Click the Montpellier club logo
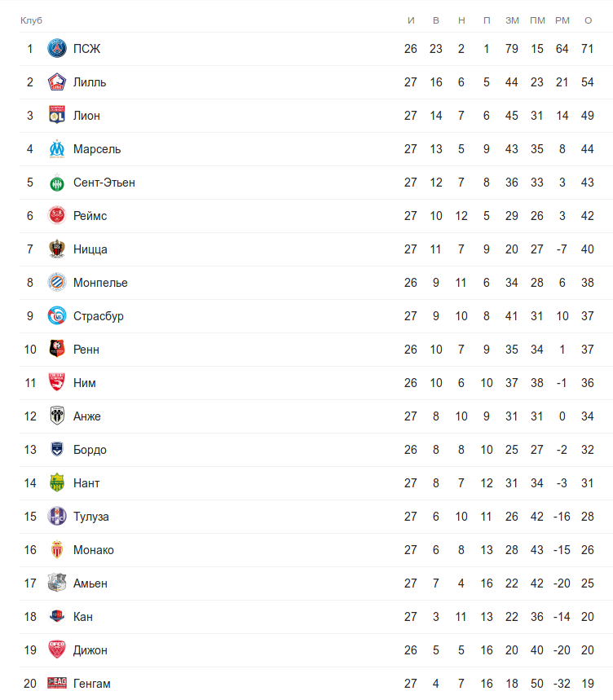The image size is (613, 700). tap(57, 282)
